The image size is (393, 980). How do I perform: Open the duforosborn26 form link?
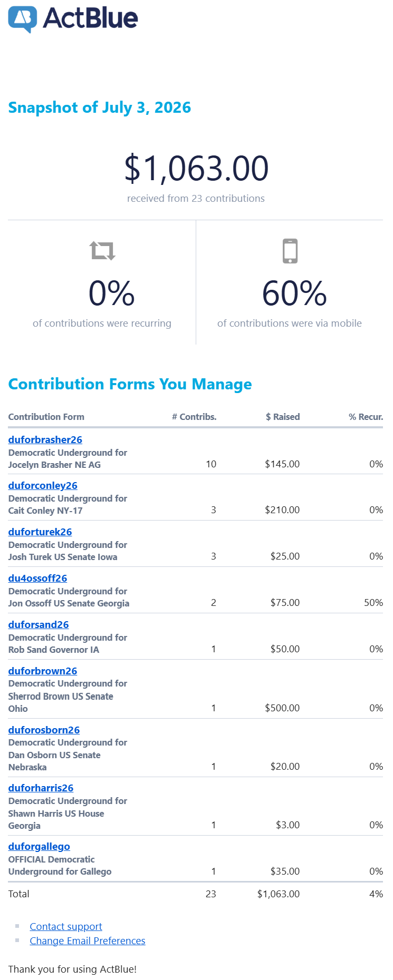coord(44,730)
